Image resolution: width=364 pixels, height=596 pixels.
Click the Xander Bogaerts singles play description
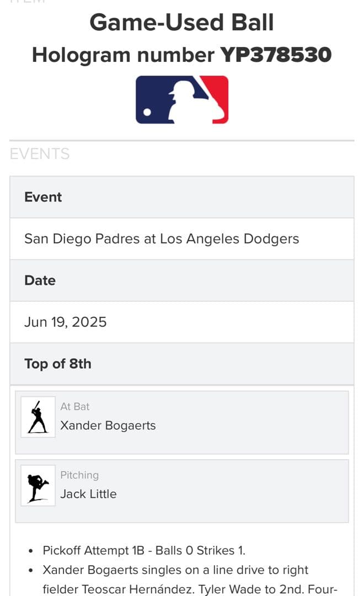click(175, 570)
